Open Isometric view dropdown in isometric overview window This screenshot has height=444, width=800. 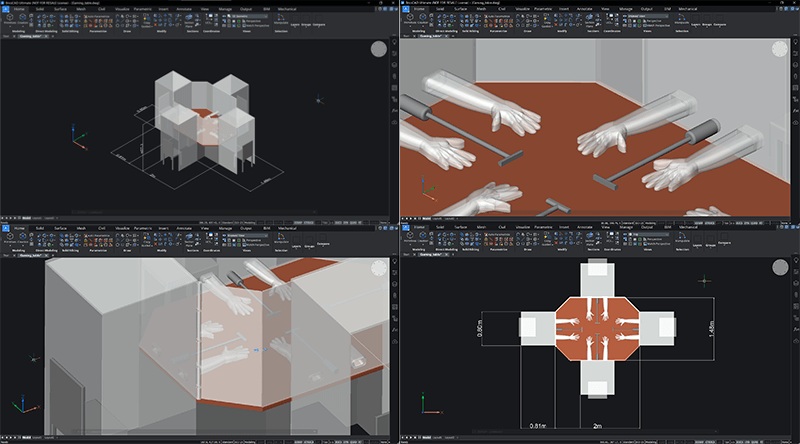tap(248, 16)
